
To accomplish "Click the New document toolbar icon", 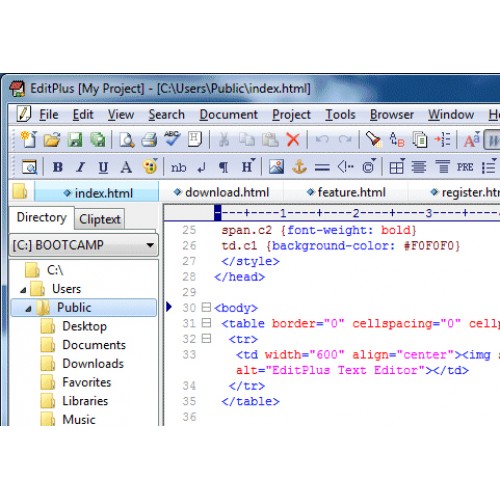I will 29,139.
